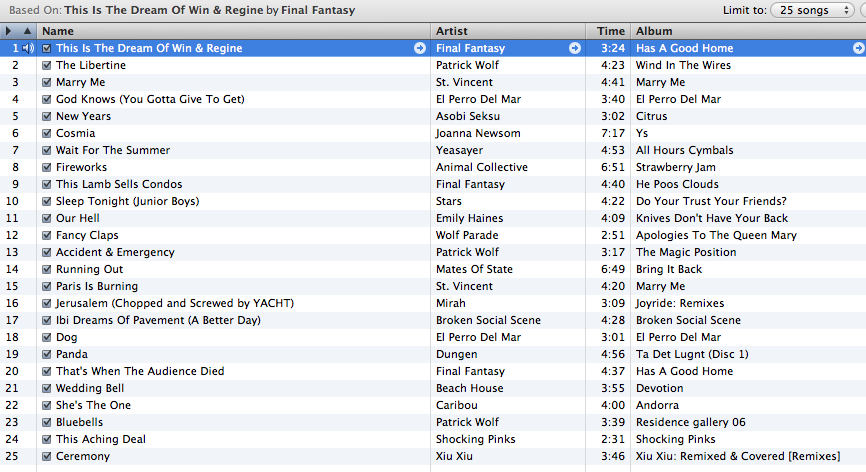Select the song She's The One
This screenshot has width=866, height=472.
point(93,405)
